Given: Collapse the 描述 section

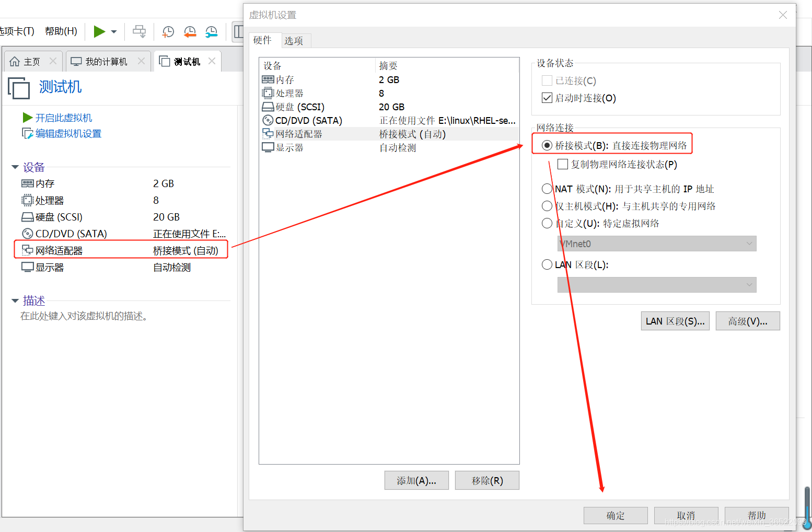Looking at the screenshot, I should coord(15,300).
